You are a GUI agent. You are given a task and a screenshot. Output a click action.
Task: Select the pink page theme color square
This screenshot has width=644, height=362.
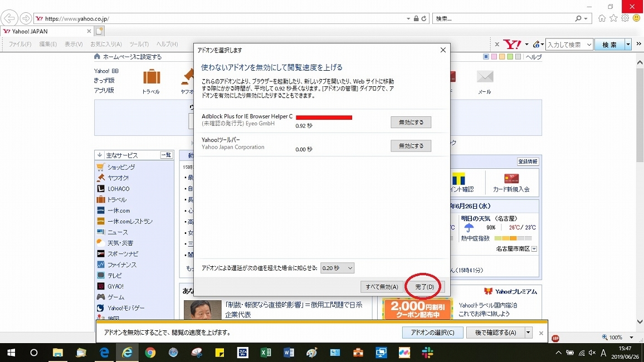pos(494,57)
